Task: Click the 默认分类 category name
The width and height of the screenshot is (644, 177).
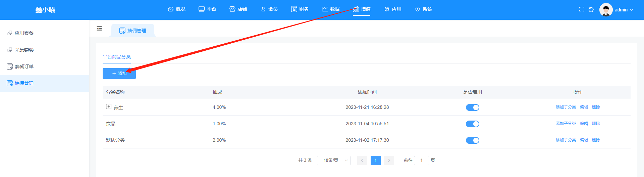Action: [115, 140]
